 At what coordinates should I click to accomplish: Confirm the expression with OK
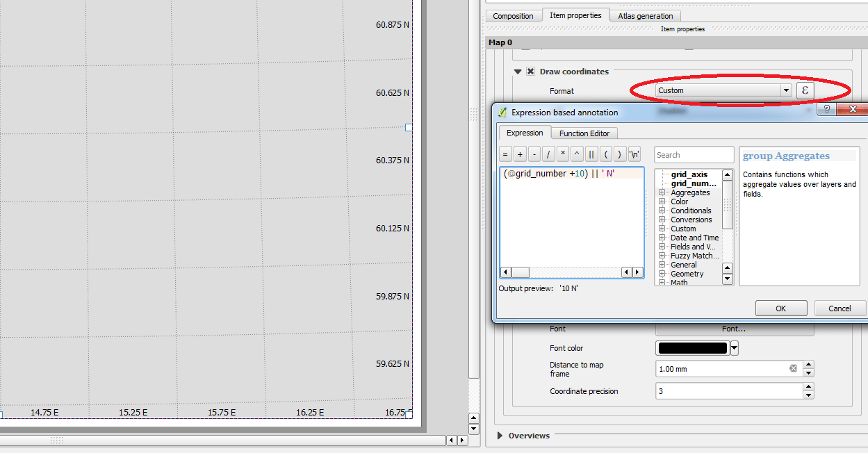tap(780, 308)
